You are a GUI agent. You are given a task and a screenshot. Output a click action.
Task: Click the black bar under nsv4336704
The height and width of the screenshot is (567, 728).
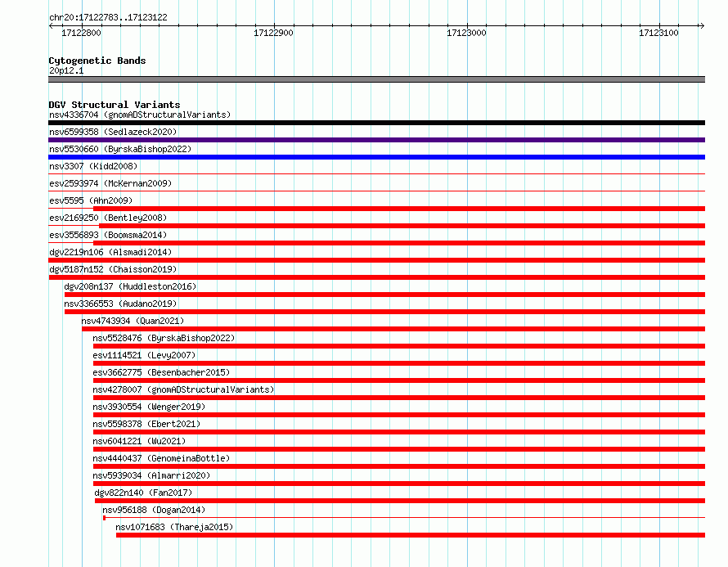(x=376, y=123)
